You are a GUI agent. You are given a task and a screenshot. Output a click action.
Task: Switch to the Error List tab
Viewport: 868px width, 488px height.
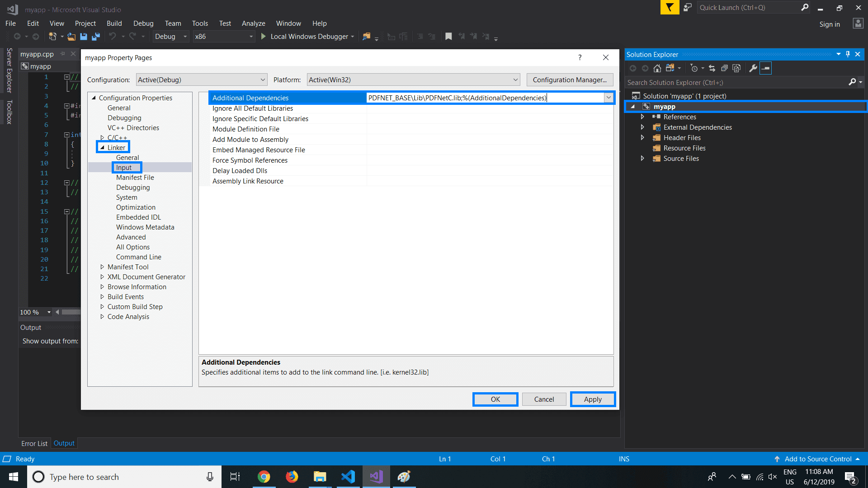(34, 444)
